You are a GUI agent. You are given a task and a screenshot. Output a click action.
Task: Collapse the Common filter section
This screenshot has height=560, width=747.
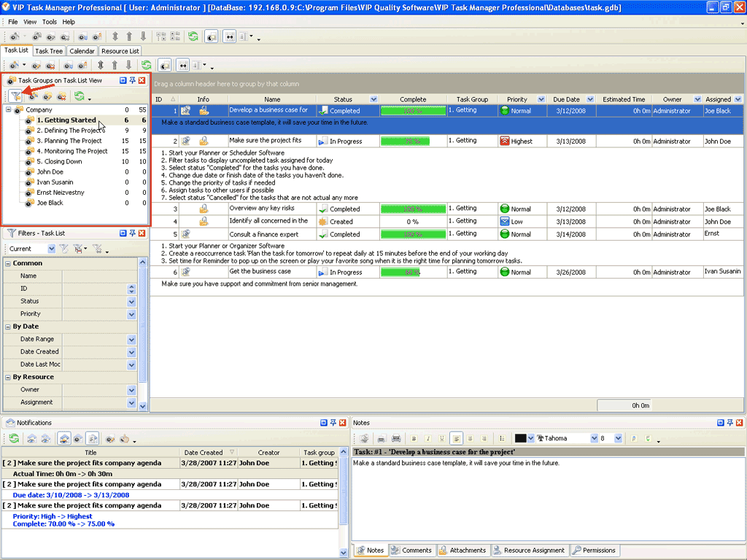[7, 263]
